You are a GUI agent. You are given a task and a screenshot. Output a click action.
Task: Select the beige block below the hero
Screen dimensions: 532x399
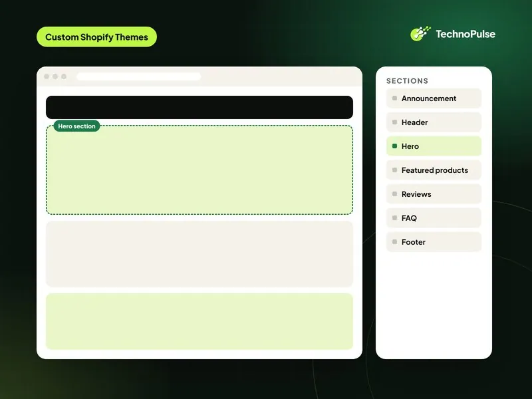(199, 254)
